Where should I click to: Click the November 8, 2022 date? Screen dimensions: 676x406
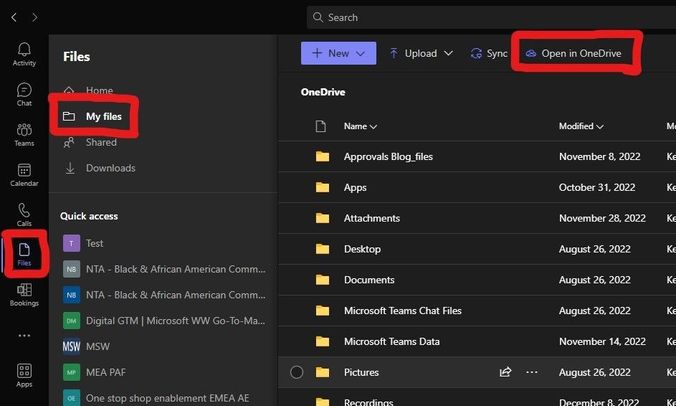click(x=599, y=156)
